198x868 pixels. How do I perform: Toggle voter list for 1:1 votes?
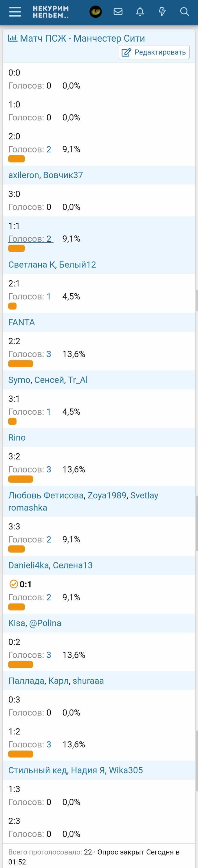(30, 239)
